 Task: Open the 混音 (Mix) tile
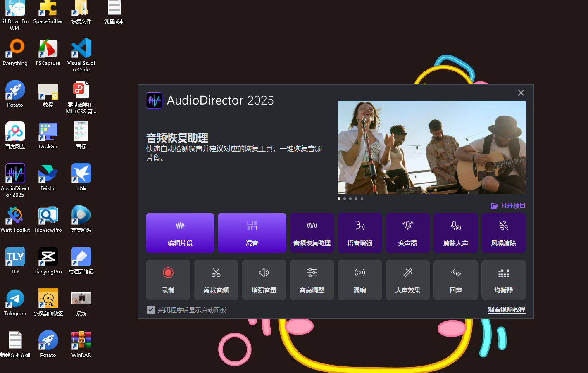(x=252, y=233)
